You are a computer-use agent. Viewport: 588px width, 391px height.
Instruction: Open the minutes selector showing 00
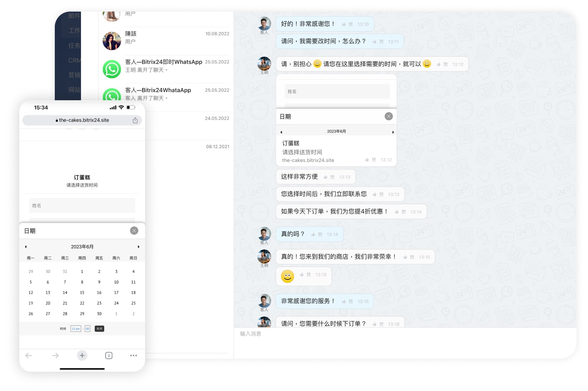(x=88, y=329)
